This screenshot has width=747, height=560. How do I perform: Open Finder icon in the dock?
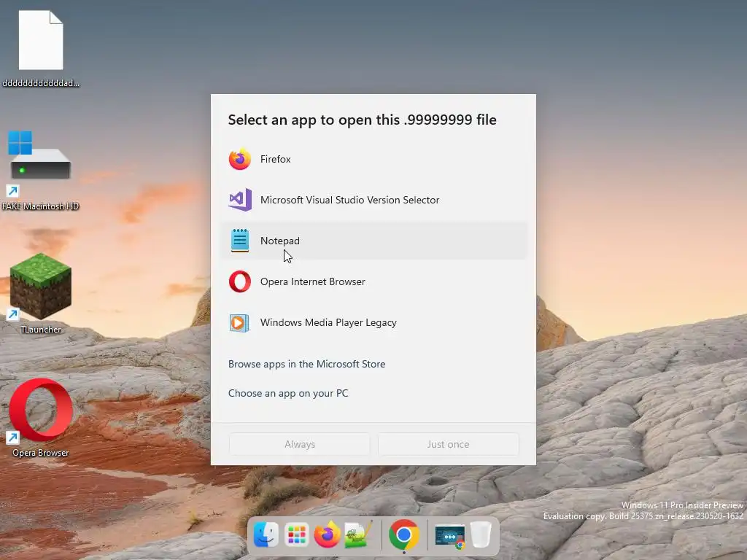266,535
